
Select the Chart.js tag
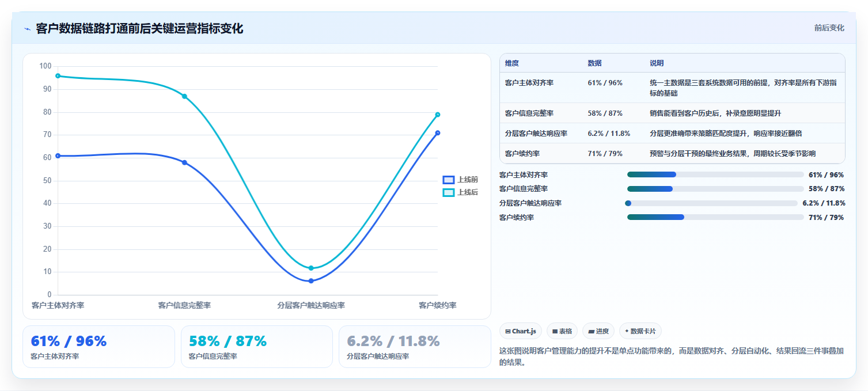pyautogui.click(x=521, y=331)
